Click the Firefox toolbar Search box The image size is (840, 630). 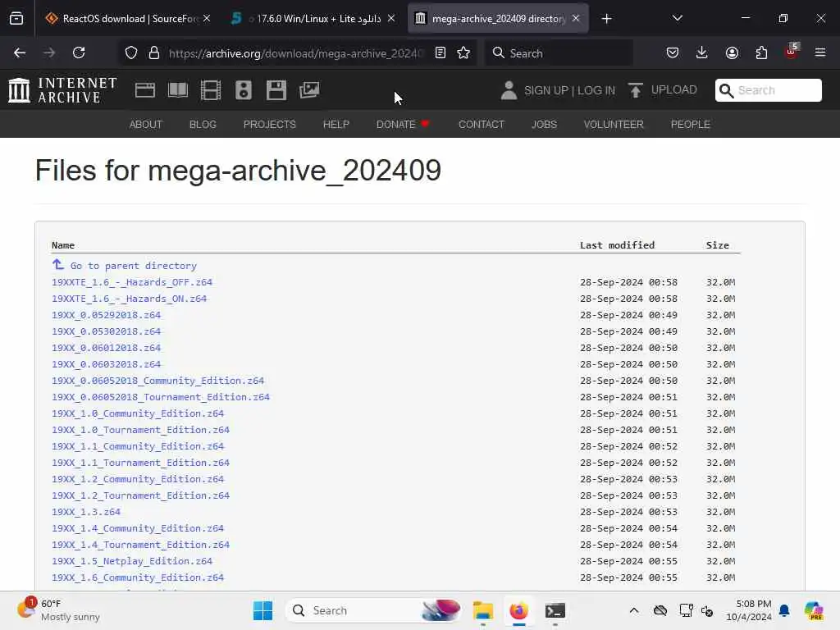(559, 53)
